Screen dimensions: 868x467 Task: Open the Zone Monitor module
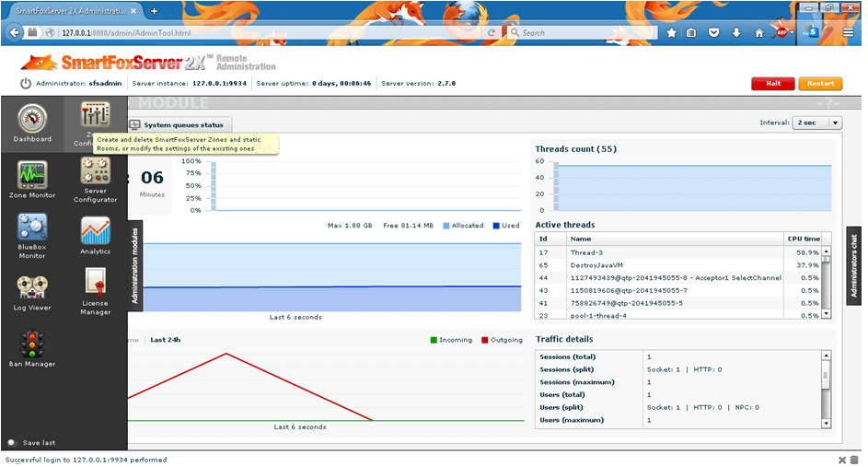click(32, 180)
